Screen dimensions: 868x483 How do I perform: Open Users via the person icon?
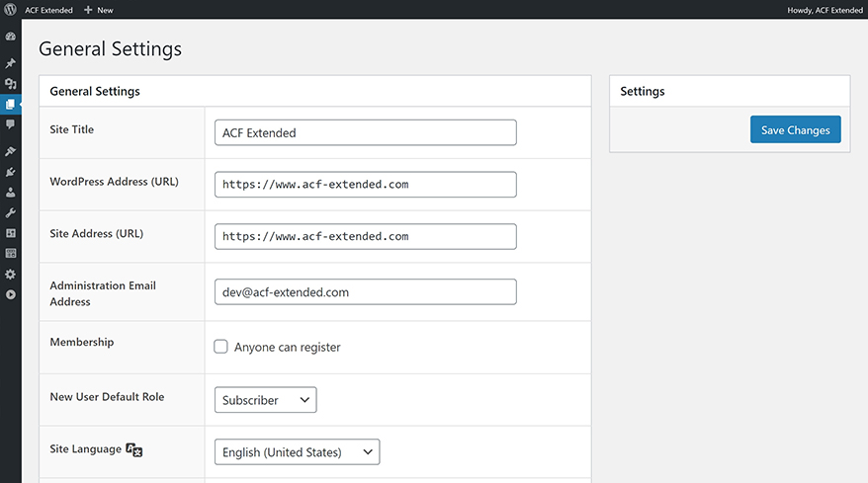pyautogui.click(x=10, y=193)
